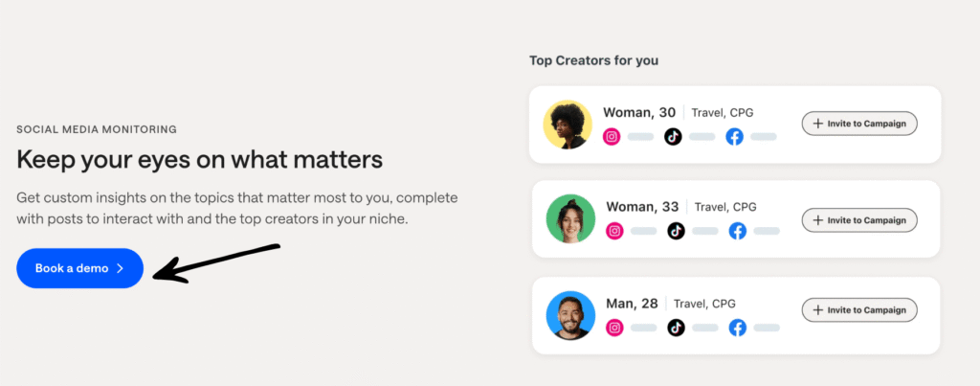Click the Man, 28 creator name
This screenshot has height=386, width=980.
tap(632, 304)
